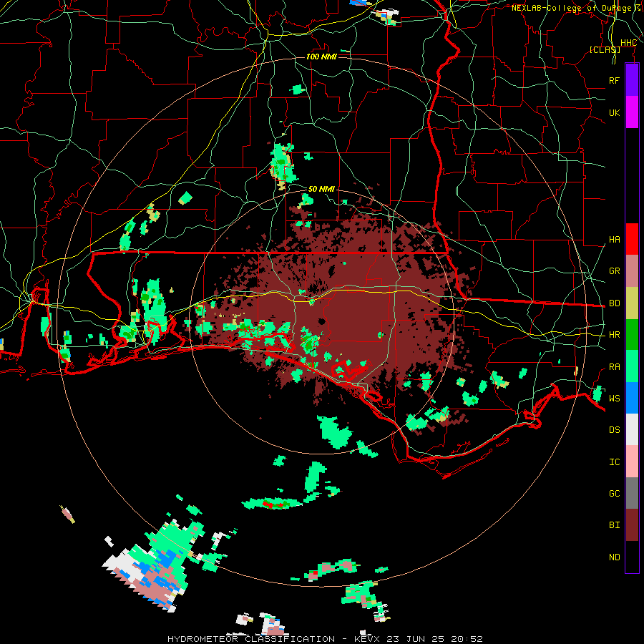Screen dimensions: 644x644
Task: Click the "HR" legend label
Action: click(614, 335)
